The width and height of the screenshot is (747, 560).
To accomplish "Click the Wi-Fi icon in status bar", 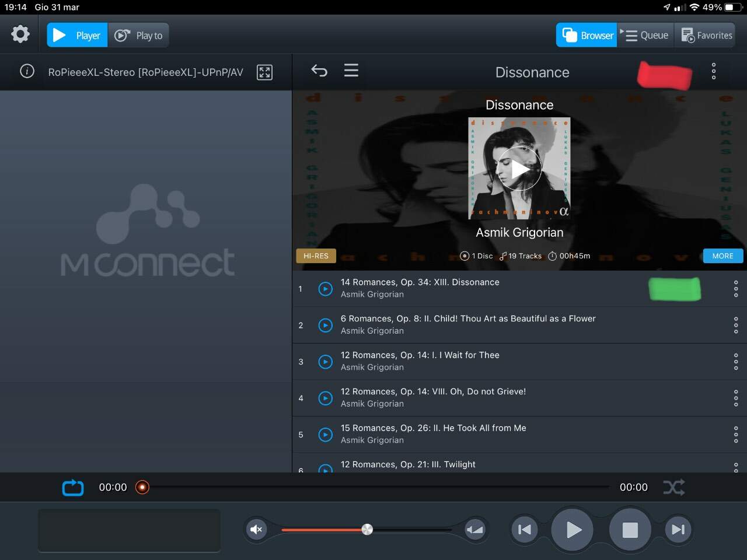I will coord(694,7).
